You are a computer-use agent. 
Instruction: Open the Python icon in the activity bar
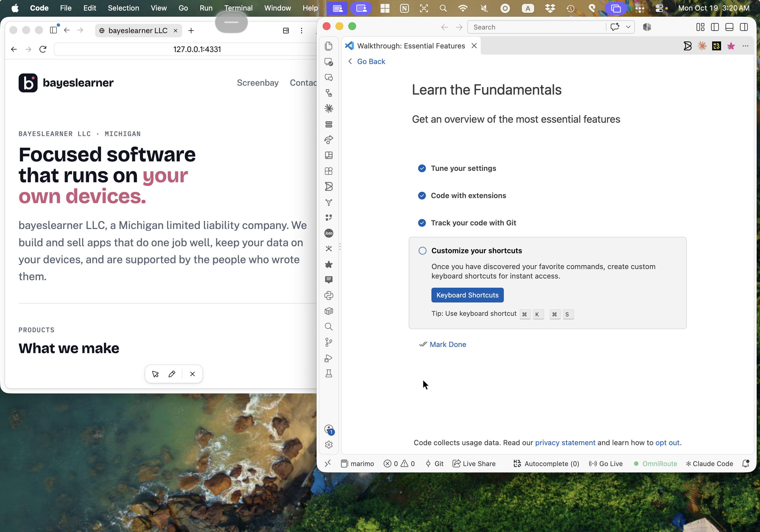[329, 295]
